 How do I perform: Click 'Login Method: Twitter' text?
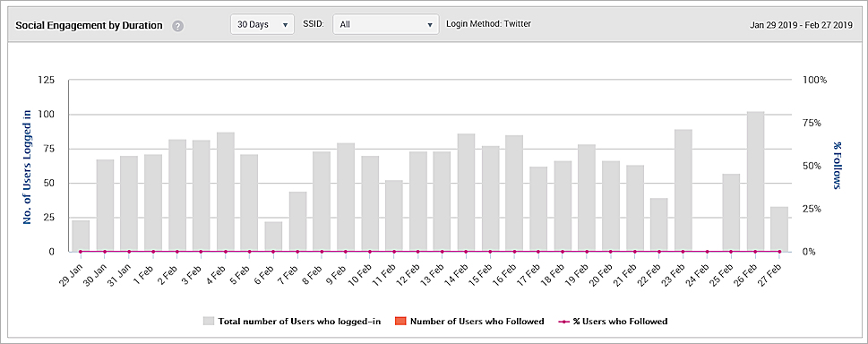tap(489, 24)
